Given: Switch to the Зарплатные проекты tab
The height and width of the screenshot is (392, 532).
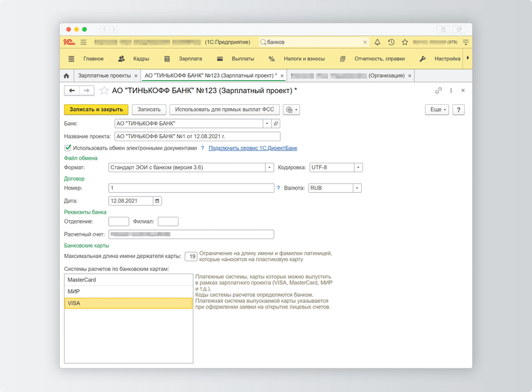Looking at the screenshot, I should [104, 76].
